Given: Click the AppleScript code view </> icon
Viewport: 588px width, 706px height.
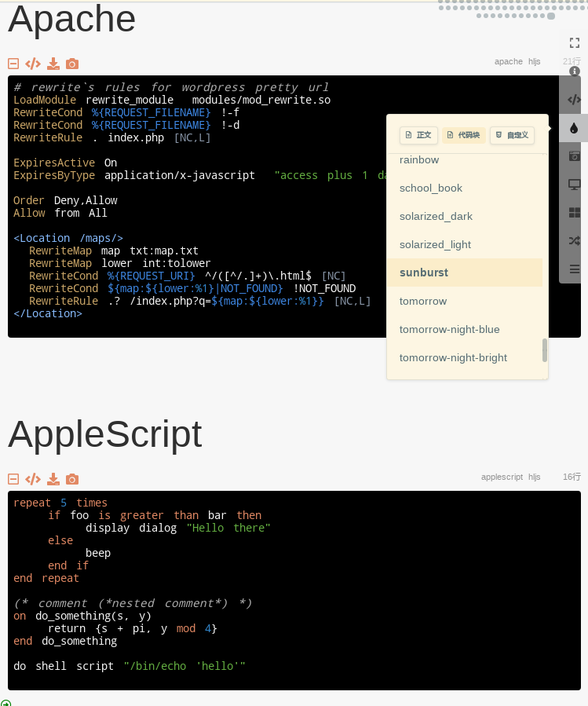Looking at the screenshot, I should 33,479.
